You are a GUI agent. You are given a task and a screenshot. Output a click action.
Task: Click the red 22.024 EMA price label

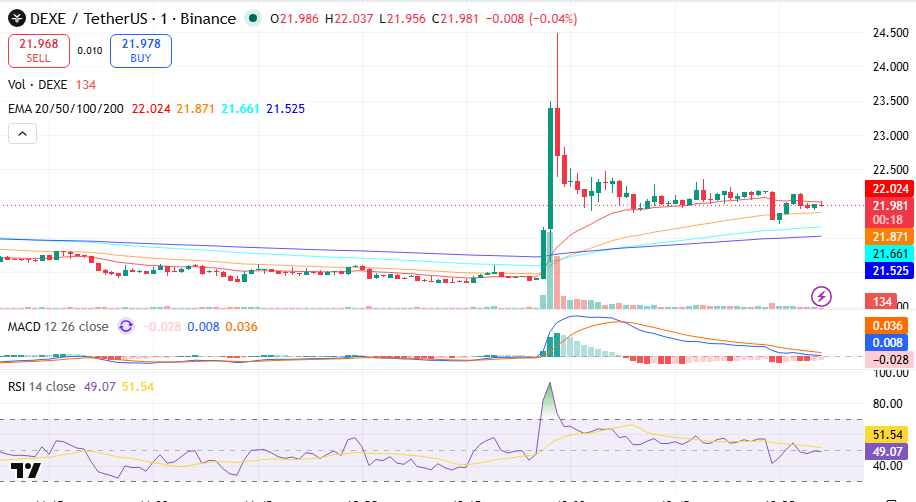pos(889,189)
